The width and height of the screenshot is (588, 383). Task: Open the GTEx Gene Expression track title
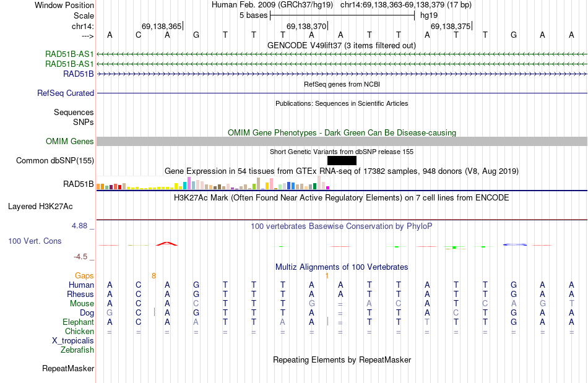(x=342, y=171)
